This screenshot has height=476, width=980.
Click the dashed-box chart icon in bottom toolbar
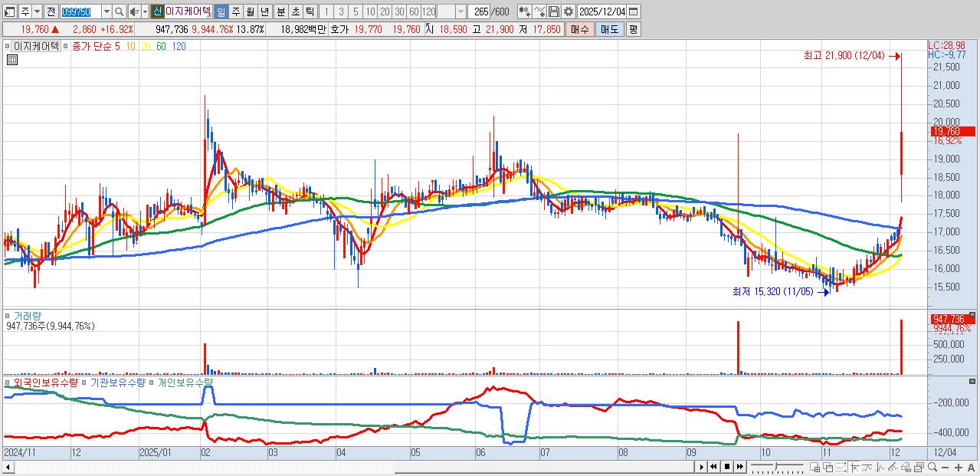[841, 468]
